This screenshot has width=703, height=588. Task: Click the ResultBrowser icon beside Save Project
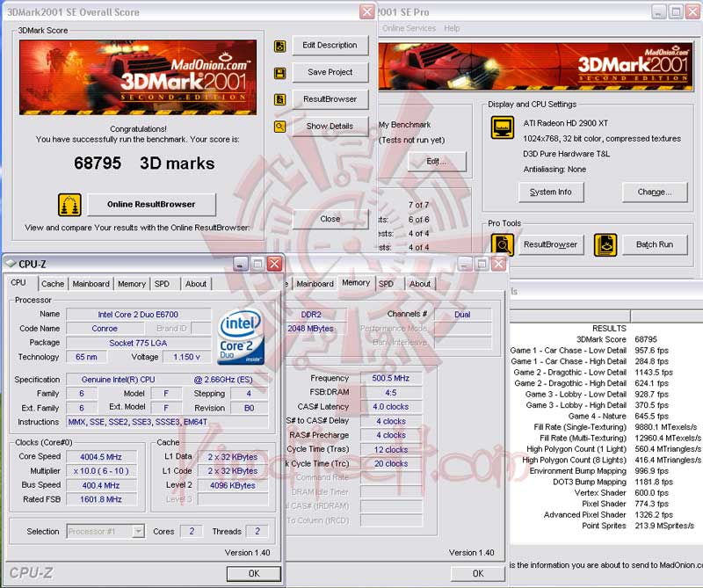[x=279, y=99]
